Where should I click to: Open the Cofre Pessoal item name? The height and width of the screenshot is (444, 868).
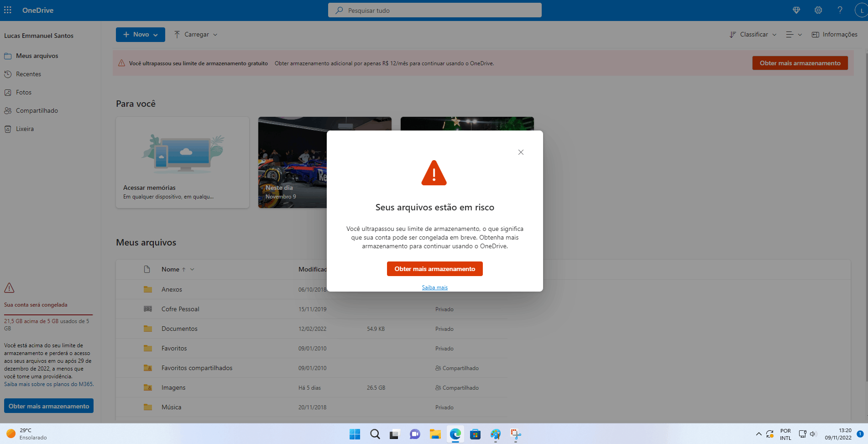[x=180, y=309]
